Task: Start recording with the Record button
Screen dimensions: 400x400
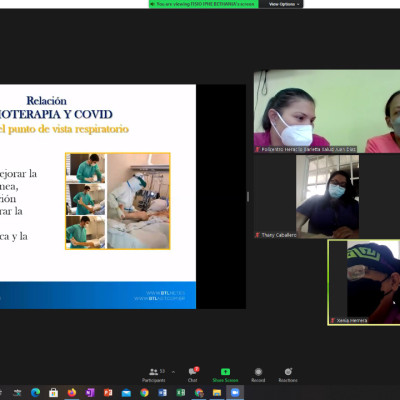Action: point(258,375)
